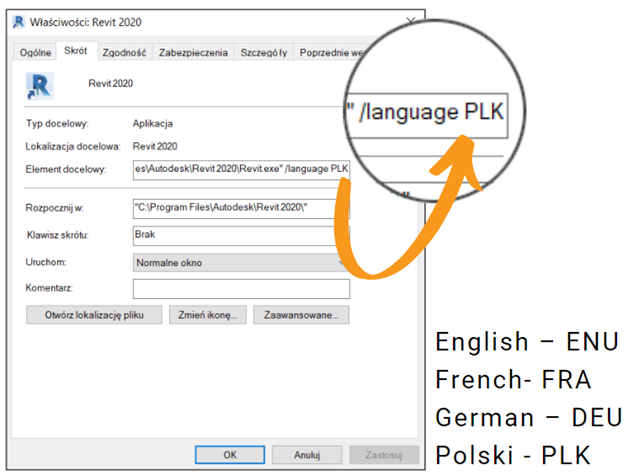Confirm the dialog with OK
The height and width of the screenshot is (476, 639).
click(x=230, y=454)
